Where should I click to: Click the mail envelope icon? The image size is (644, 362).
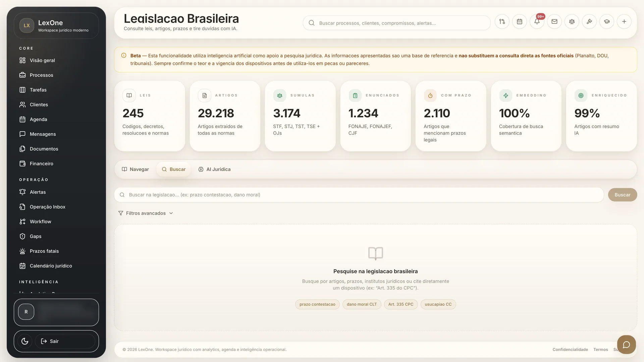pos(554,22)
